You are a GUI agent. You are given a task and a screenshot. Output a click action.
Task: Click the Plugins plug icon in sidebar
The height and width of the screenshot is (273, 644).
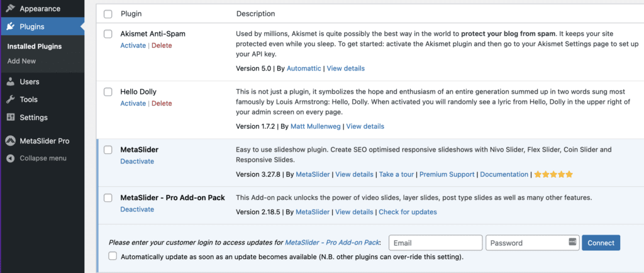click(x=11, y=27)
